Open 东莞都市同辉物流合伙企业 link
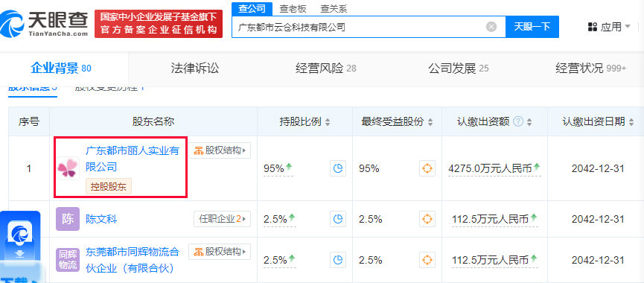 (133, 260)
